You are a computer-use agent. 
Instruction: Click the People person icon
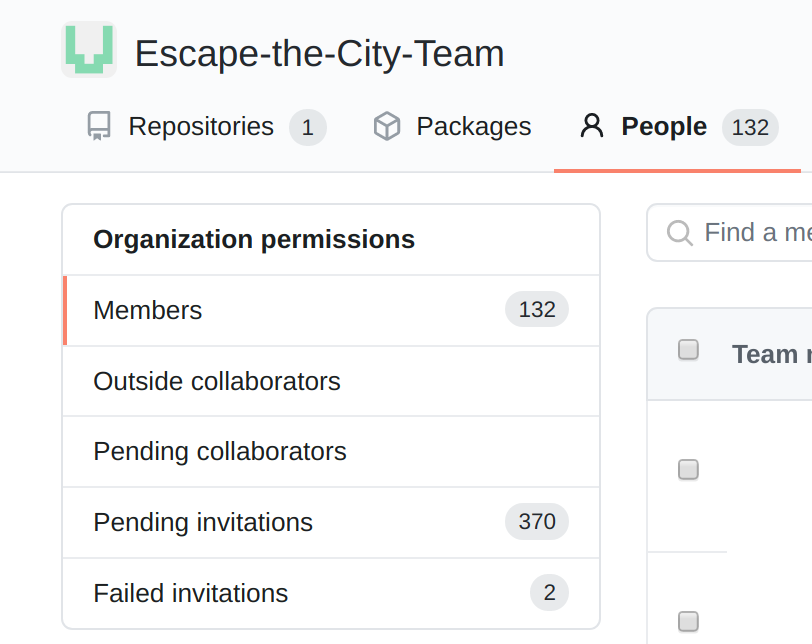point(592,127)
